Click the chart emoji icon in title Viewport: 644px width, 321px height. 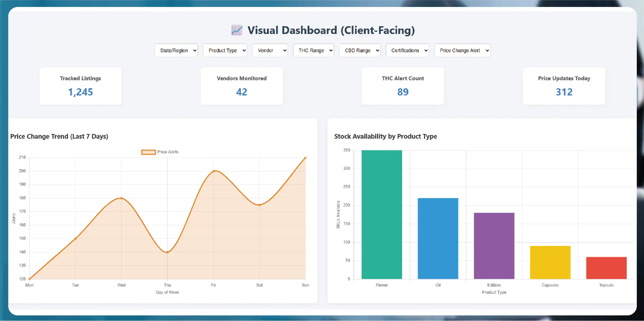(x=237, y=30)
